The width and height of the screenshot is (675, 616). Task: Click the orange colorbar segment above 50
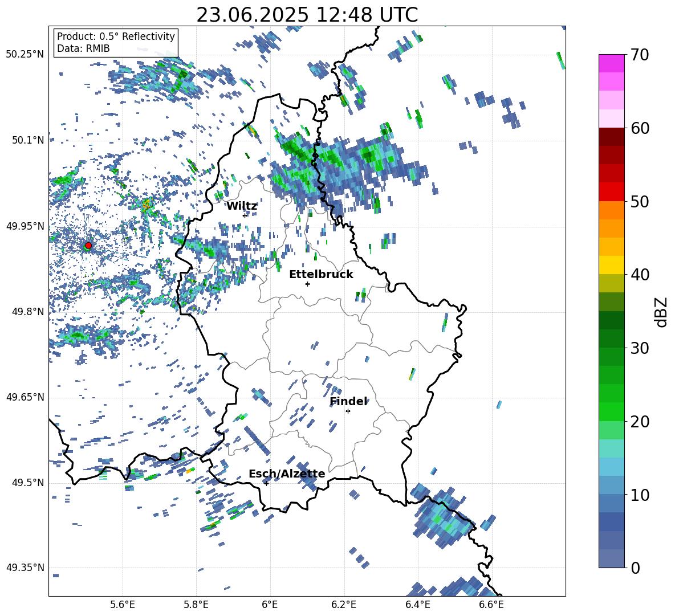click(611, 210)
